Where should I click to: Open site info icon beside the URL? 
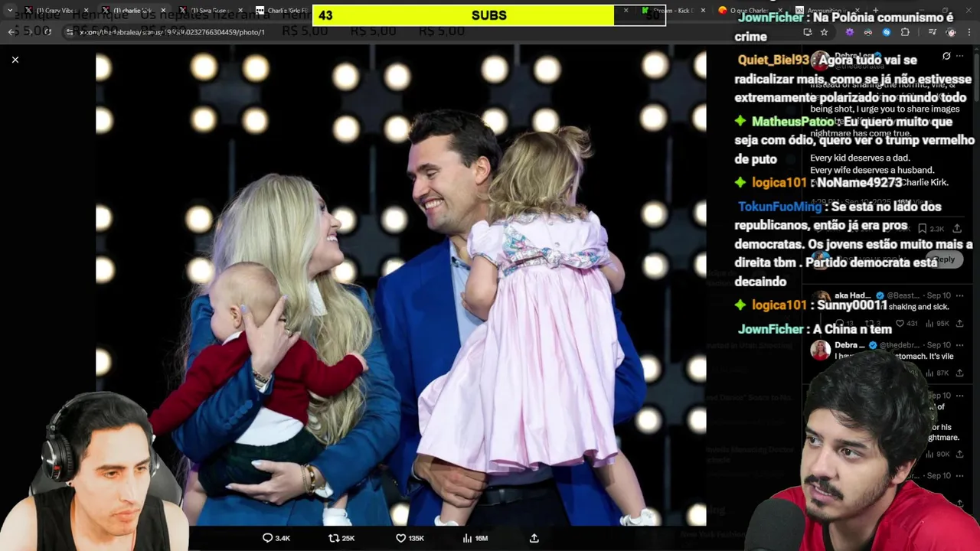[70, 32]
